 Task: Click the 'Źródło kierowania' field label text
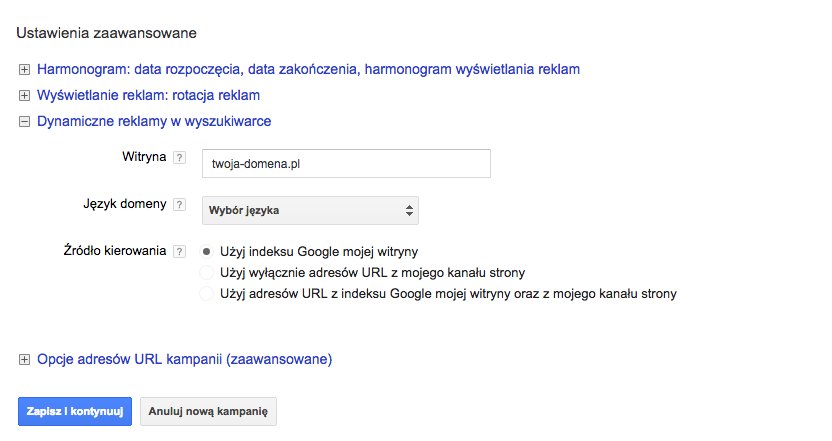click(114, 251)
